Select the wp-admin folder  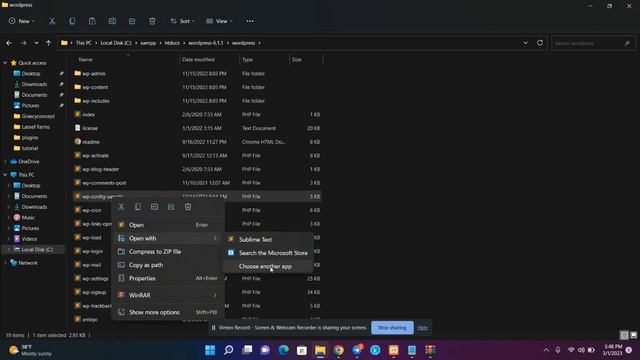(x=94, y=73)
